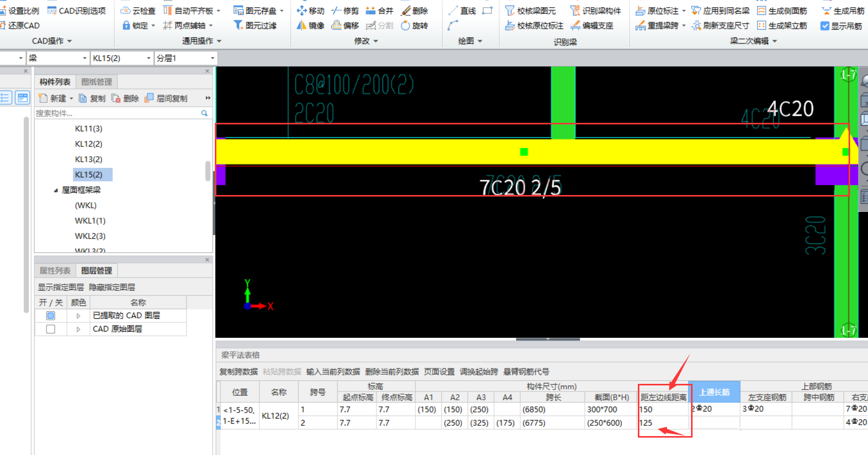This screenshot has width=868, height=455.
Task: Select the 镜像 mirror tool
Action: [310, 25]
